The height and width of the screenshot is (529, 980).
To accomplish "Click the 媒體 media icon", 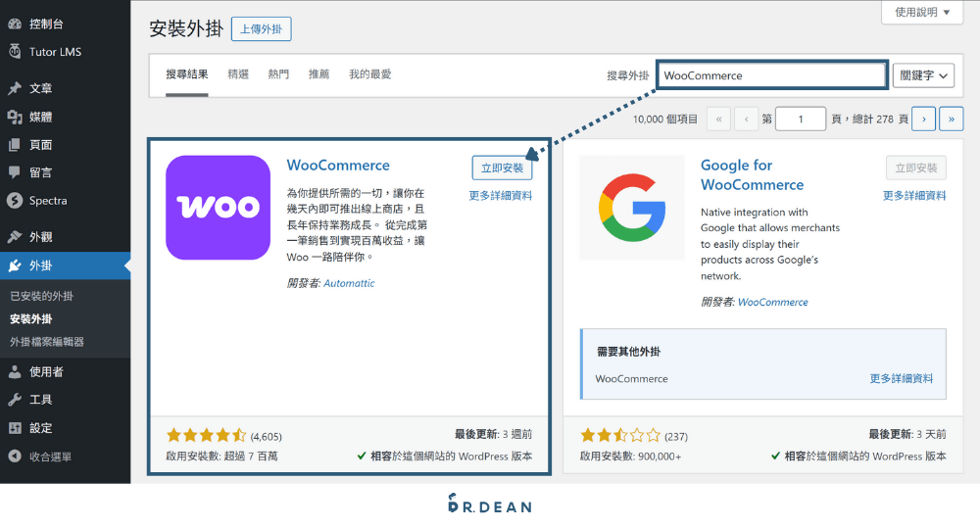I will (x=15, y=117).
